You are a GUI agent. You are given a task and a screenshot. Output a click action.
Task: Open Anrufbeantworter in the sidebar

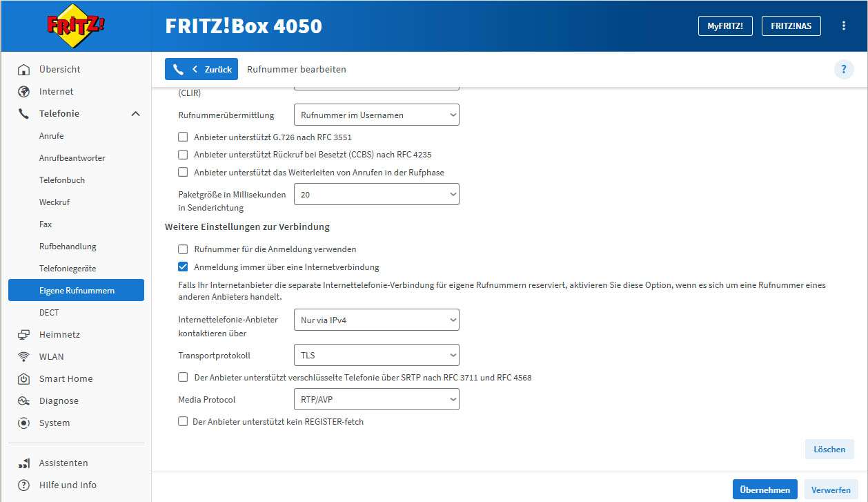pyautogui.click(x=72, y=158)
